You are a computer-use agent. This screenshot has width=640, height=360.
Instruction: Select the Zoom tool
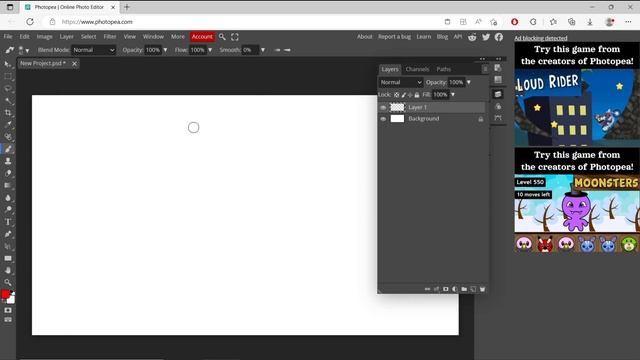click(8, 282)
